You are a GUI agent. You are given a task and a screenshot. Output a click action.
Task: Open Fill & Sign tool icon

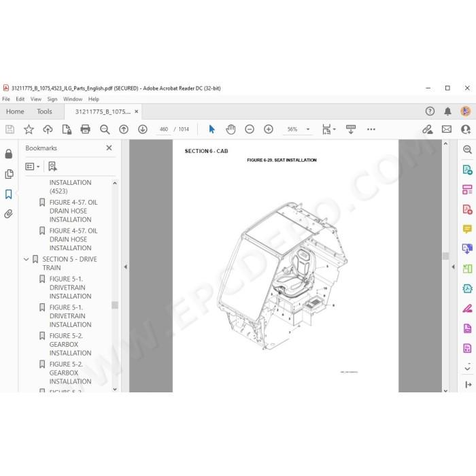[467, 309]
